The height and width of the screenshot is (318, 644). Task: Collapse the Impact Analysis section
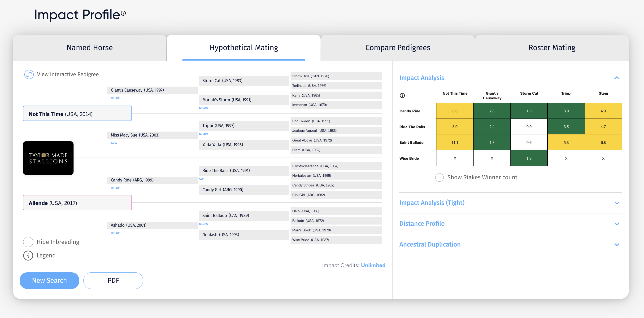[x=617, y=78]
